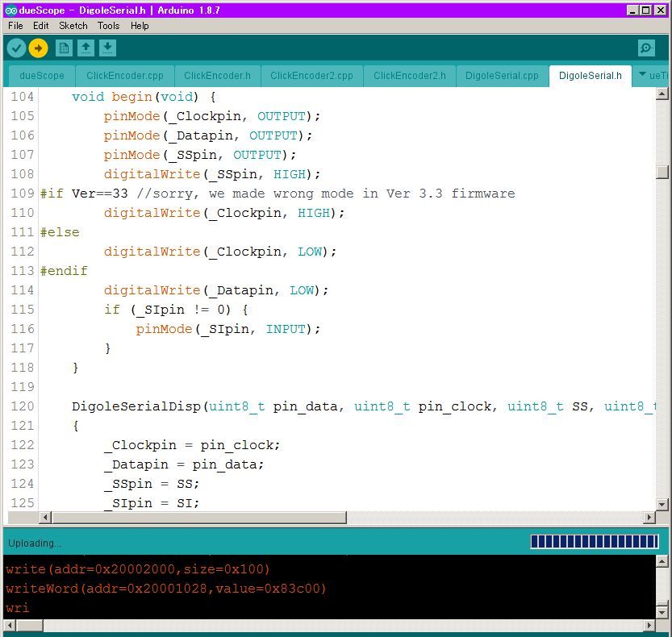Switch to the ClickEncoder2.h tab
The height and width of the screenshot is (637, 672).
[409, 76]
